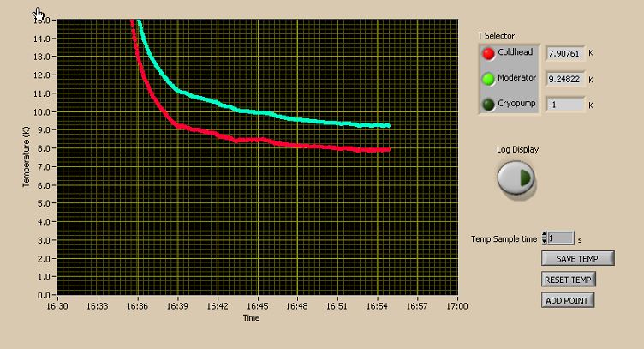The image size is (644, 349).
Task: Click the 17:00 time axis end value
Action: (x=457, y=306)
